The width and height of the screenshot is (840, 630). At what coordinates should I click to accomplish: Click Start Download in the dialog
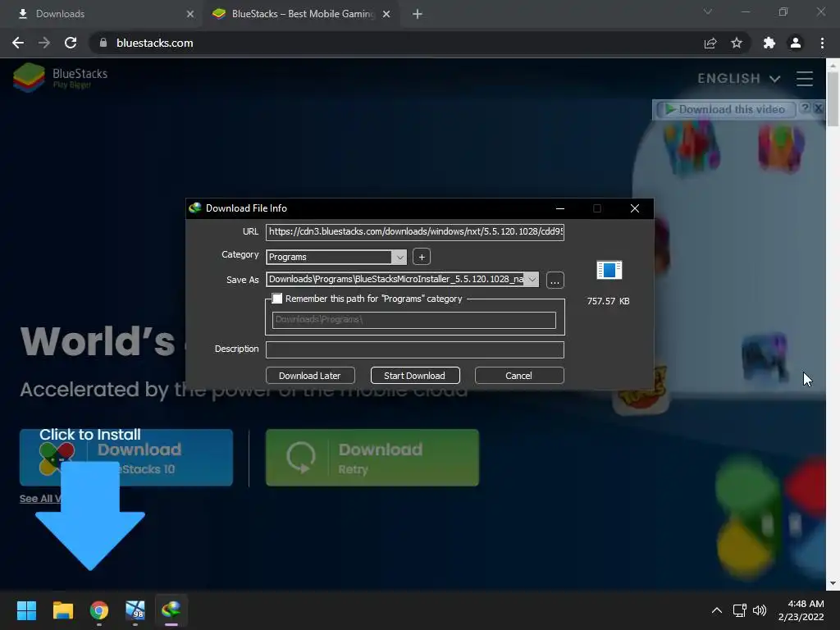(x=414, y=376)
